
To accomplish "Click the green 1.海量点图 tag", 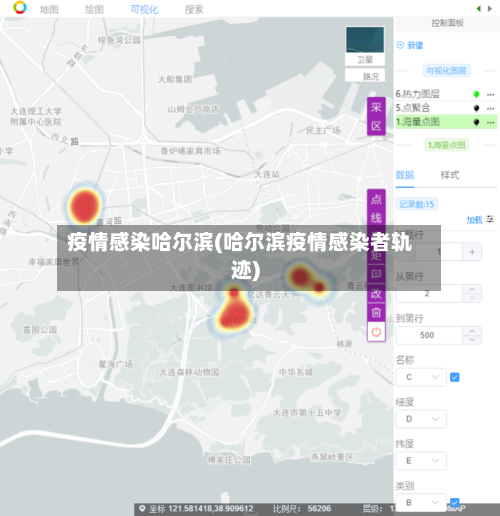I will coord(447,145).
